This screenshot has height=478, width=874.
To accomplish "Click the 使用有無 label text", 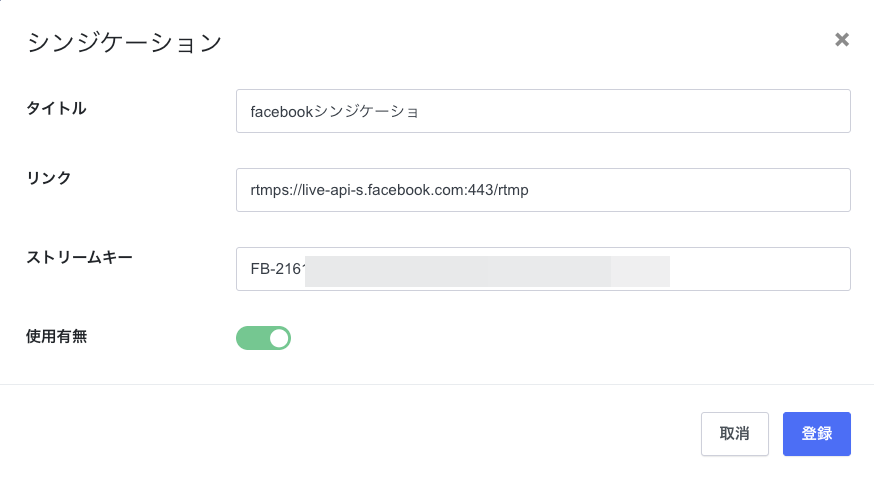I will point(56,336).
